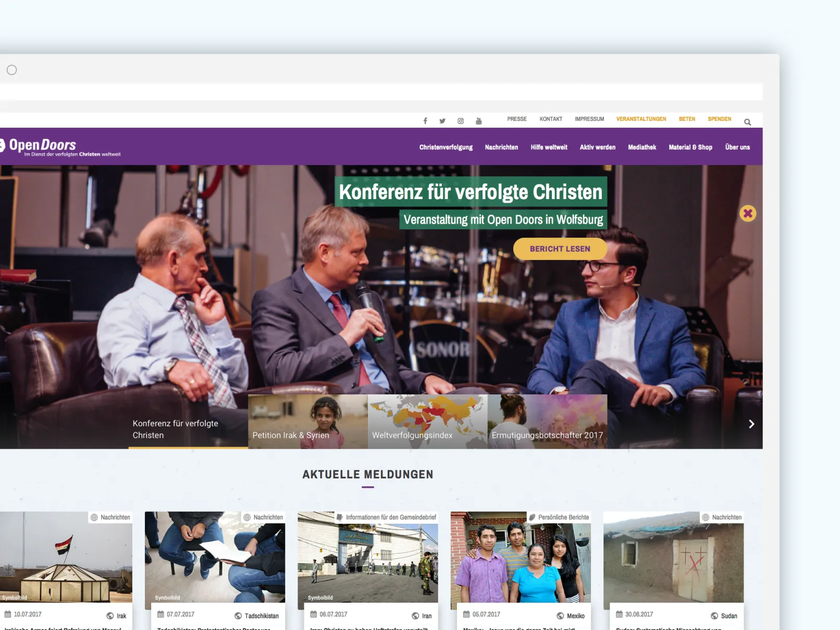Close the hero banner with yellow X
Viewport: 840px width, 630px height.
pyautogui.click(x=748, y=213)
